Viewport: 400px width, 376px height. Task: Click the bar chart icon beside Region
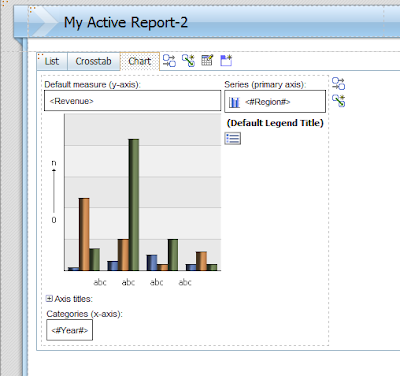coord(234,102)
